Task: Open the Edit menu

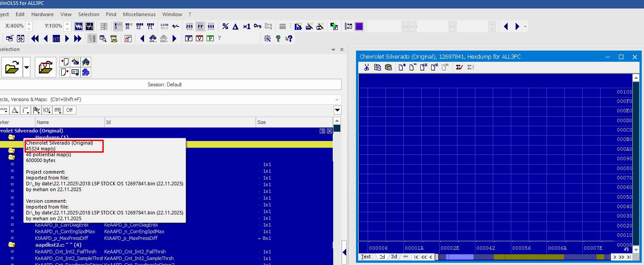Action: tap(20, 14)
